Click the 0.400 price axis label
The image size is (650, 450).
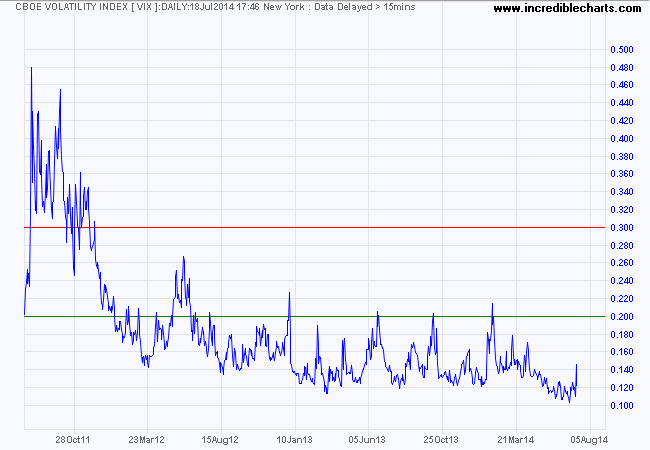click(x=622, y=138)
